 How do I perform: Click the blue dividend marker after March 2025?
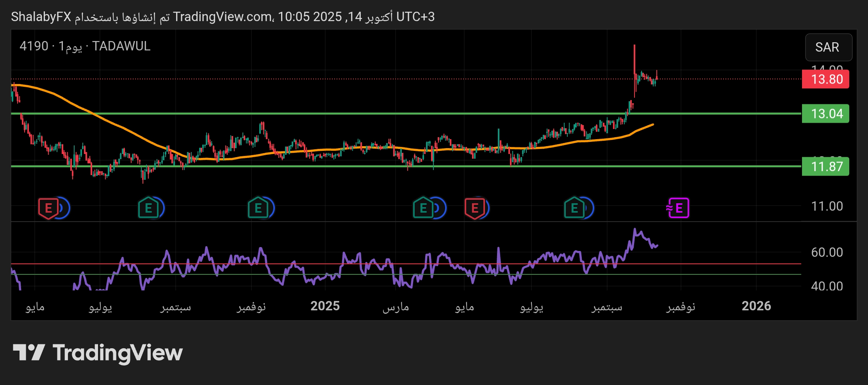439,208
